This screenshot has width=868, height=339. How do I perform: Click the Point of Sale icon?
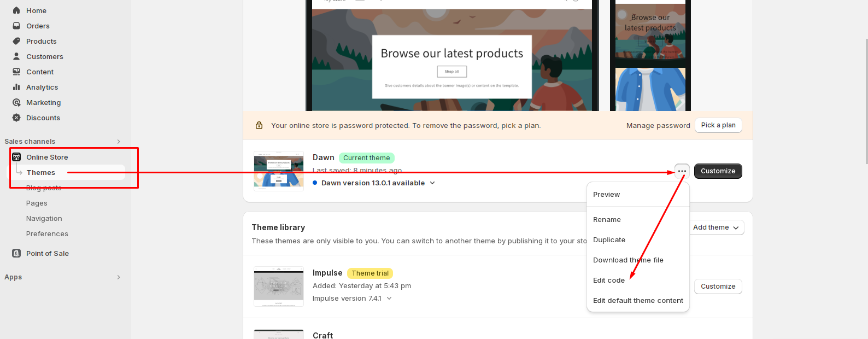pos(16,253)
